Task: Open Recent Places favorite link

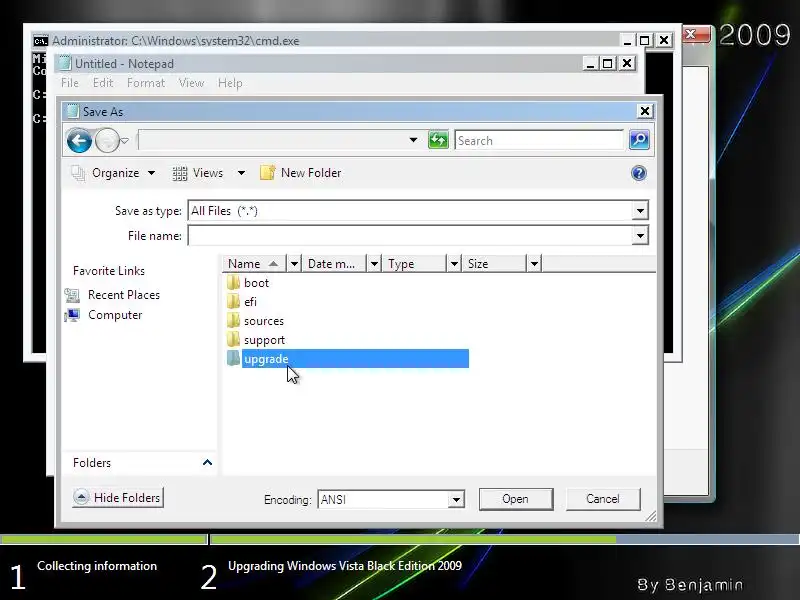Action: (x=123, y=295)
